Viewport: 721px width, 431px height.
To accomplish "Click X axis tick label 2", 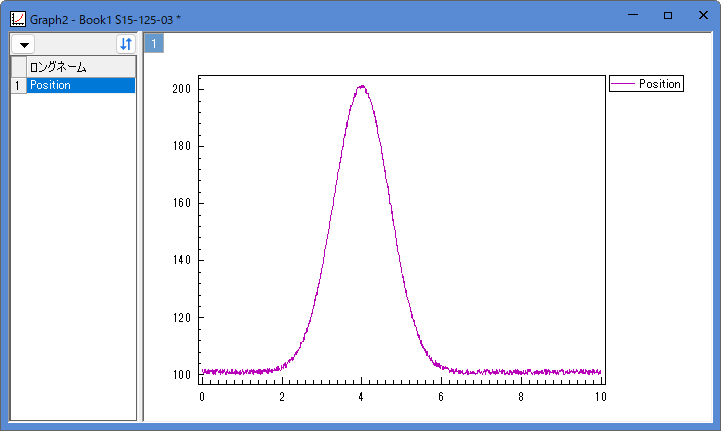I will point(282,397).
